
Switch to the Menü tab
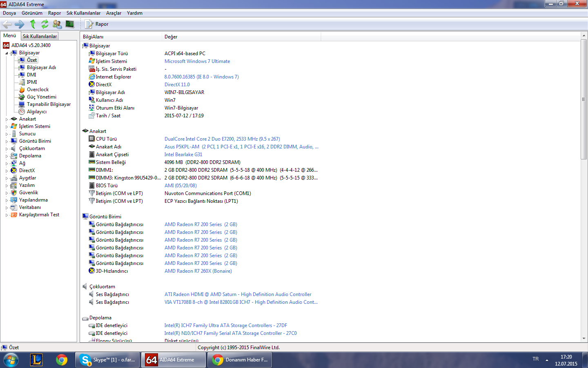pyautogui.click(x=10, y=36)
